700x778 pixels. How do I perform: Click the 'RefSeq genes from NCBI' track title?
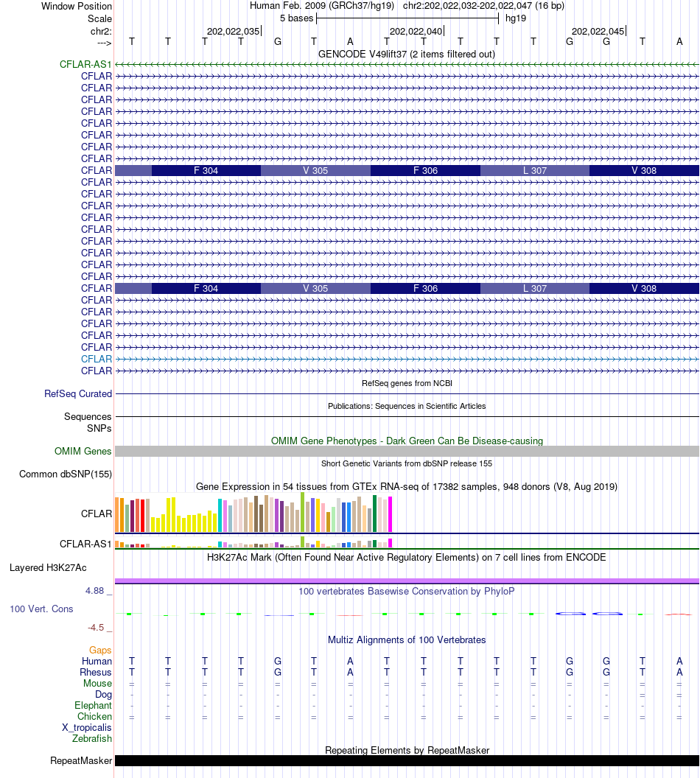(x=407, y=383)
